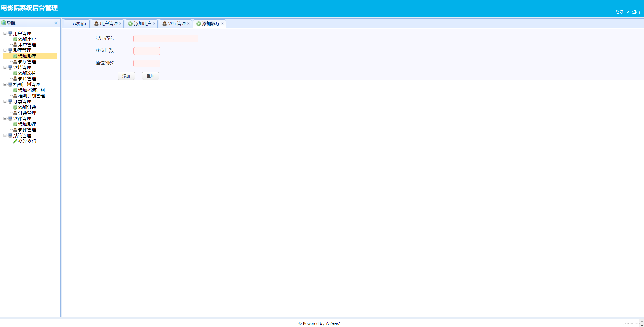This screenshot has height=327, width=644.
Task: Click the green plus icon beside 添加影片
Action: (15, 73)
